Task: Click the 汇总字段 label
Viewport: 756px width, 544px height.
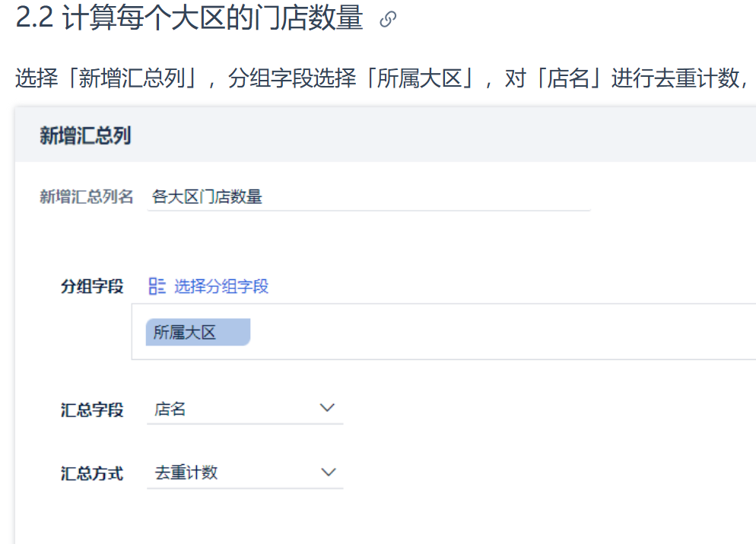Action: point(92,410)
